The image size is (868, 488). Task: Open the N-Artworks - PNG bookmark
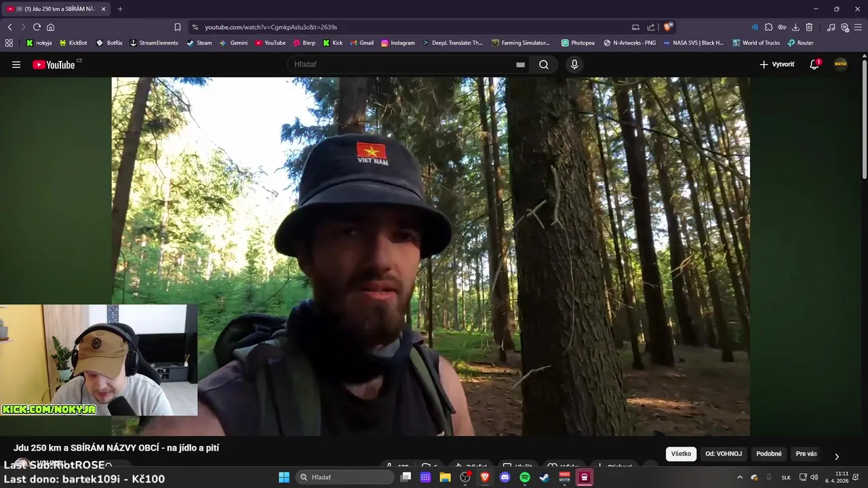coord(630,43)
